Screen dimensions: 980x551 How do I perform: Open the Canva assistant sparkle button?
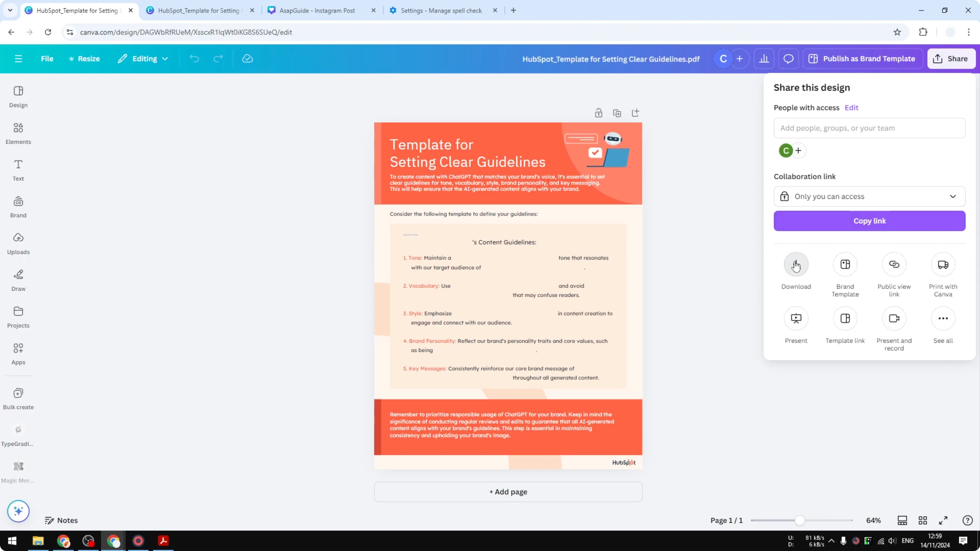[18, 511]
